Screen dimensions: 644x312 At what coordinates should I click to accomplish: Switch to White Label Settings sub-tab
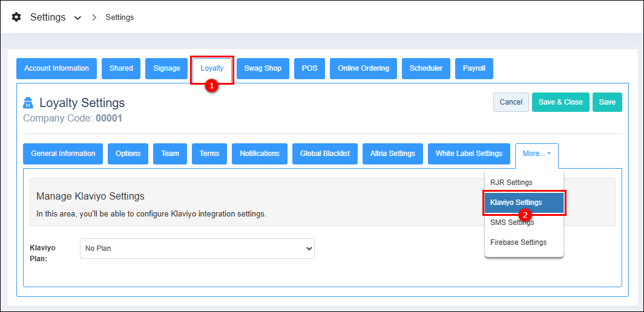pyautogui.click(x=468, y=154)
